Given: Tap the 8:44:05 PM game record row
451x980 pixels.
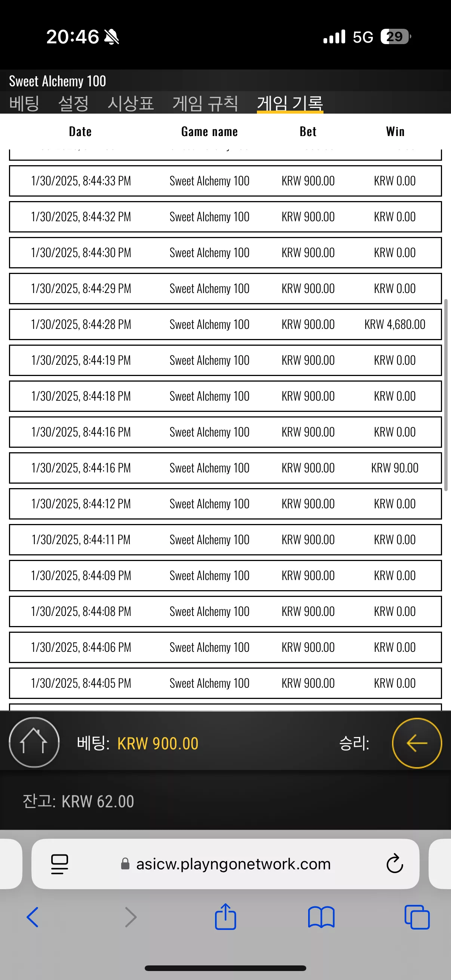Looking at the screenshot, I should (x=225, y=683).
